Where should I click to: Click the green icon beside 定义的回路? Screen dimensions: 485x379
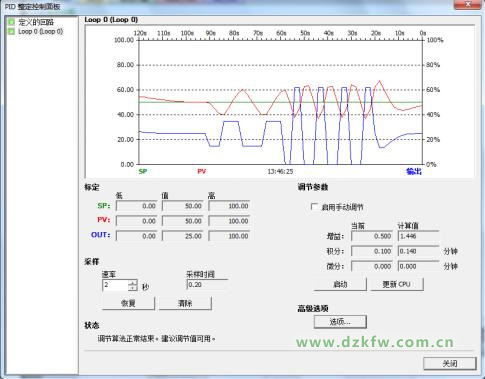11,22
